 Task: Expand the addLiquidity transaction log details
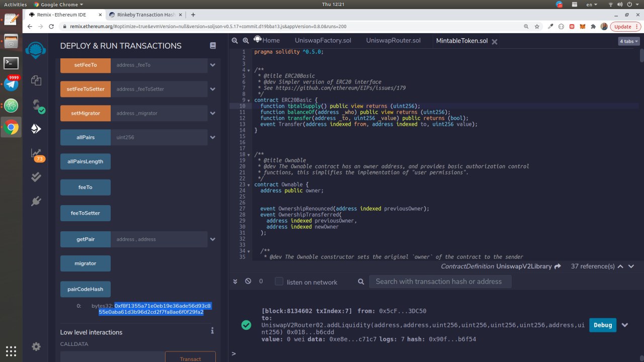(625, 325)
